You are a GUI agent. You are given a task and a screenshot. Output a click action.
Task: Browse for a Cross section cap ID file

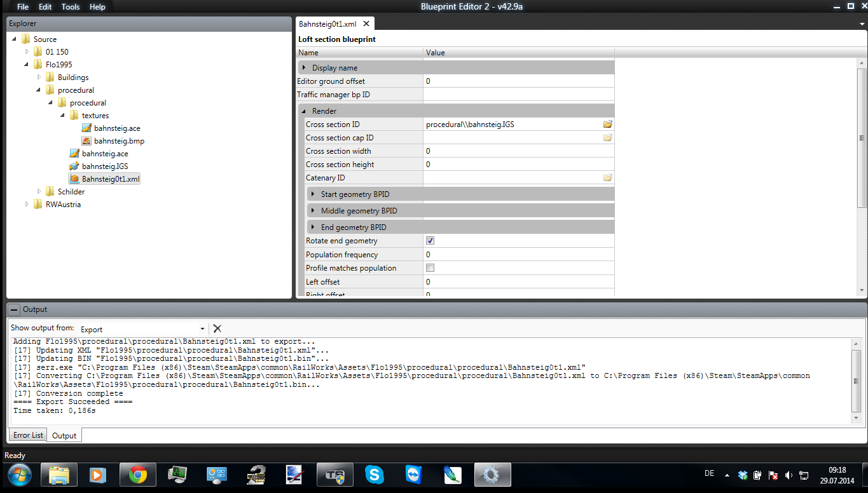click(608, 137)
